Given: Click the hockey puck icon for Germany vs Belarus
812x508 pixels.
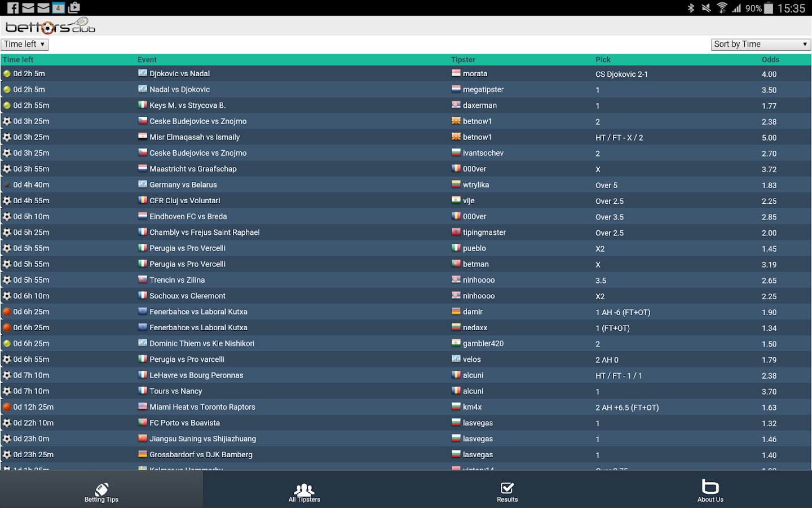Looking at the screenshot, I should [7, 185].
